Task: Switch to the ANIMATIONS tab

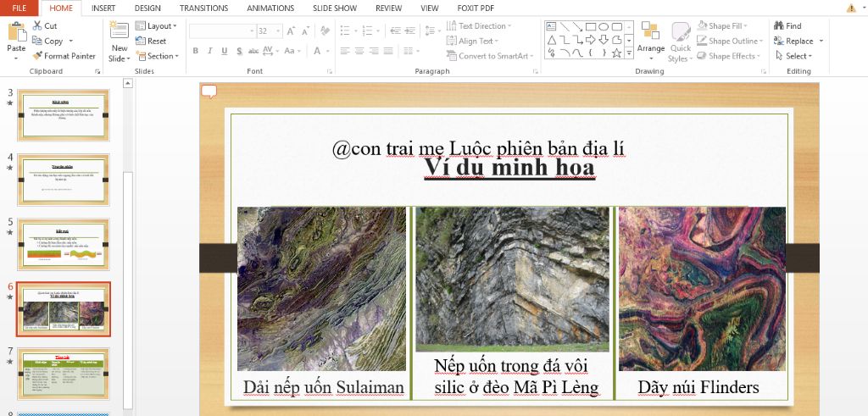Action: point(270,8)
